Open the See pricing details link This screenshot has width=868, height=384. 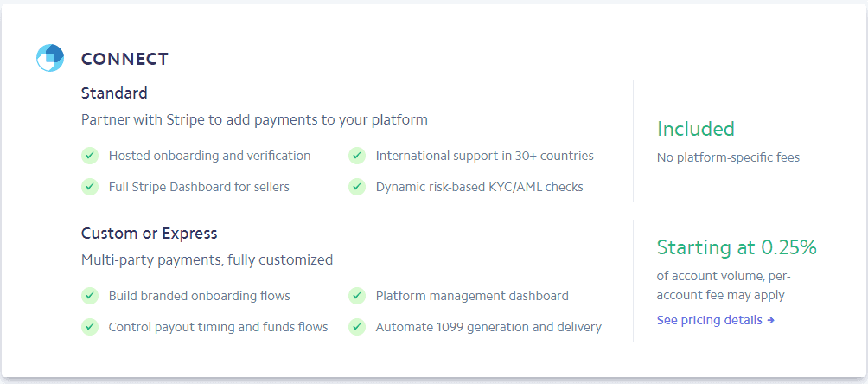pos(715,320)
